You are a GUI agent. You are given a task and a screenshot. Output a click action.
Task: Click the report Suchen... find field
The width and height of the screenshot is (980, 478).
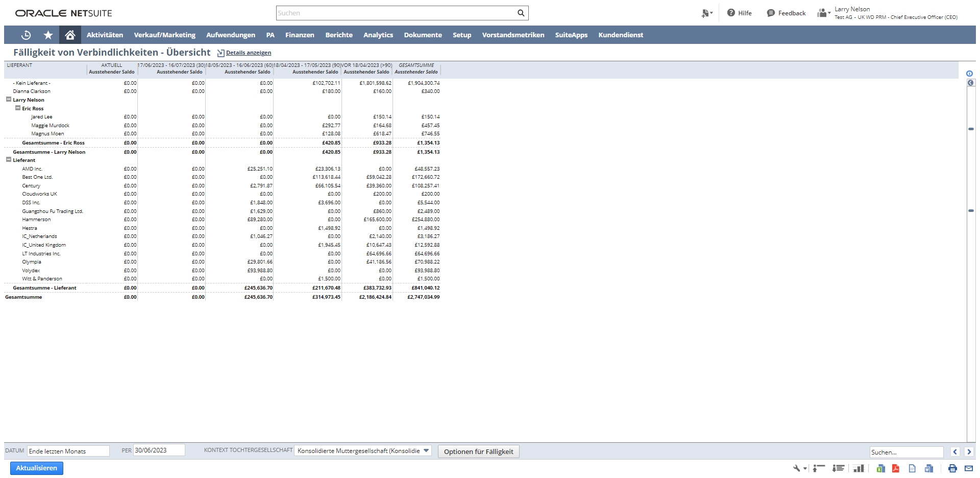(906, 452)
